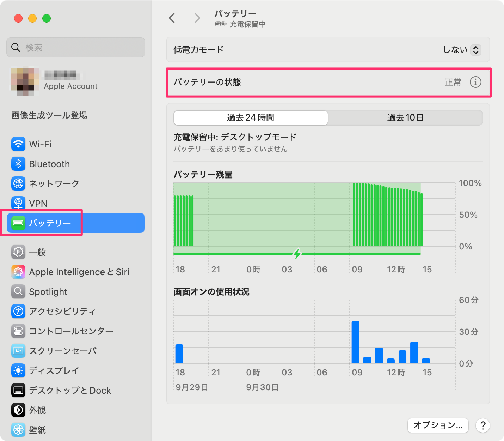This screenshot has width=504, height=441.
Task: Open the 低電力モード dropdown
Action: coord(462,50)
